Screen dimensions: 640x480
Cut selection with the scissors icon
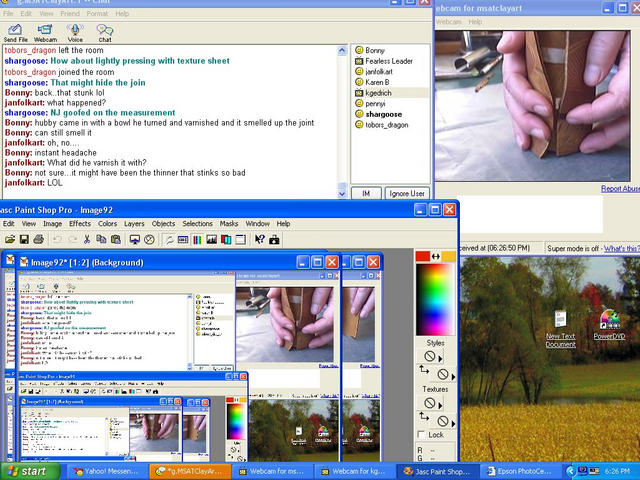pos(87,240)
